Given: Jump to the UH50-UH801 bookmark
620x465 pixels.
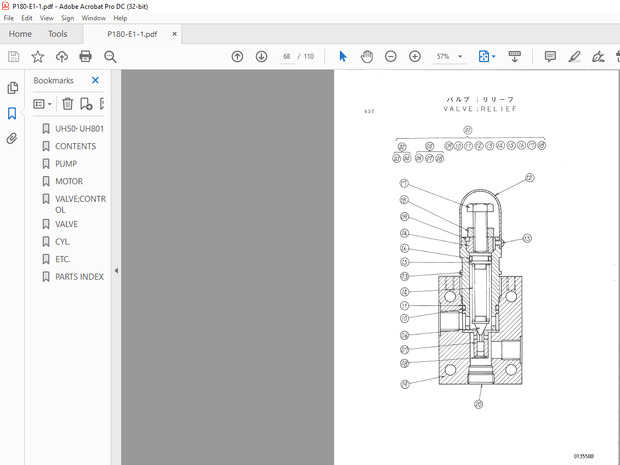Looking at the screenshot, I should 79,129.
